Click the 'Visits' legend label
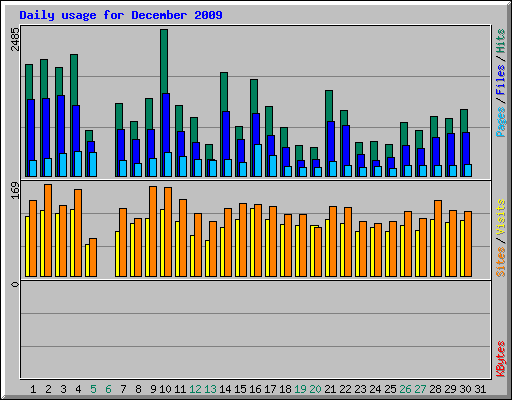 click(500, 217)
